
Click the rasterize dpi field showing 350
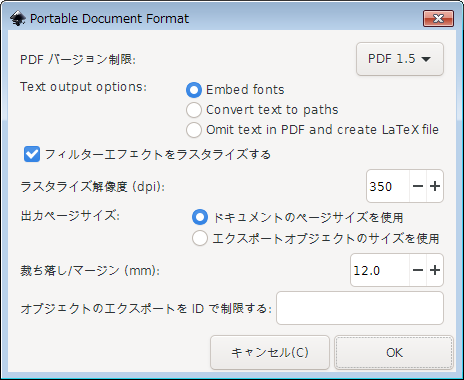point(388,186)
